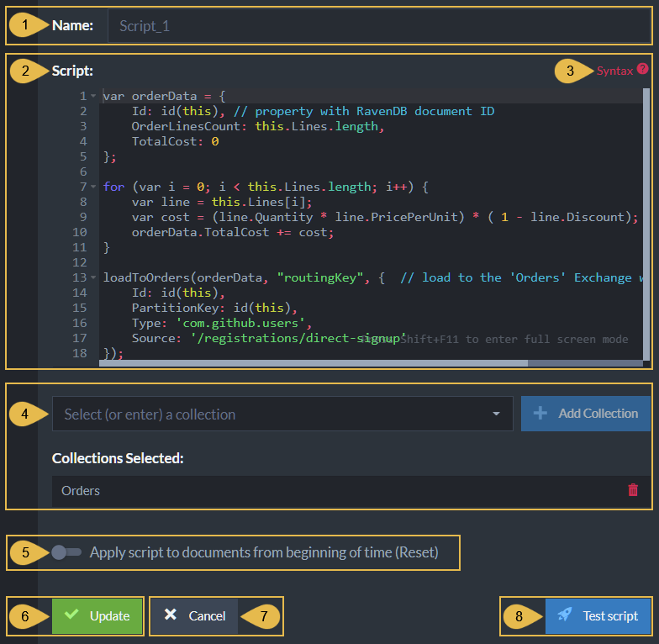The width and height of the screenshot is (659, 644).
Task: Click the 'line.Discount' expression on line 9
Action: coord(577,217)
